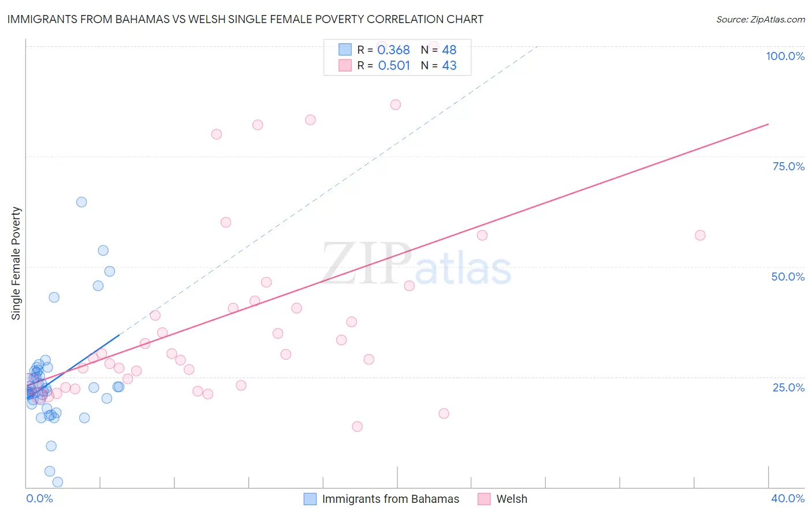Viewport: 812px width, 515px height.
Task: Select the 50.0% y-axis label
Action: pos(788,277)
